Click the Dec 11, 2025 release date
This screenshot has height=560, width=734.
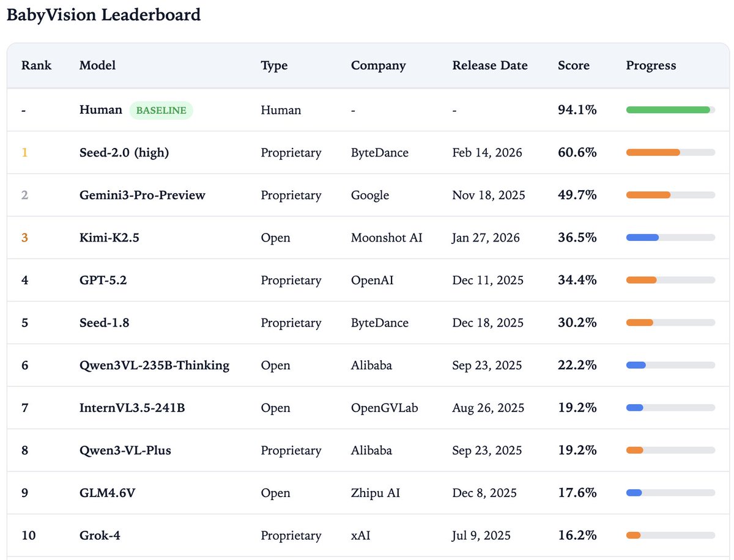pyautogui.click(x=487, y=280)
